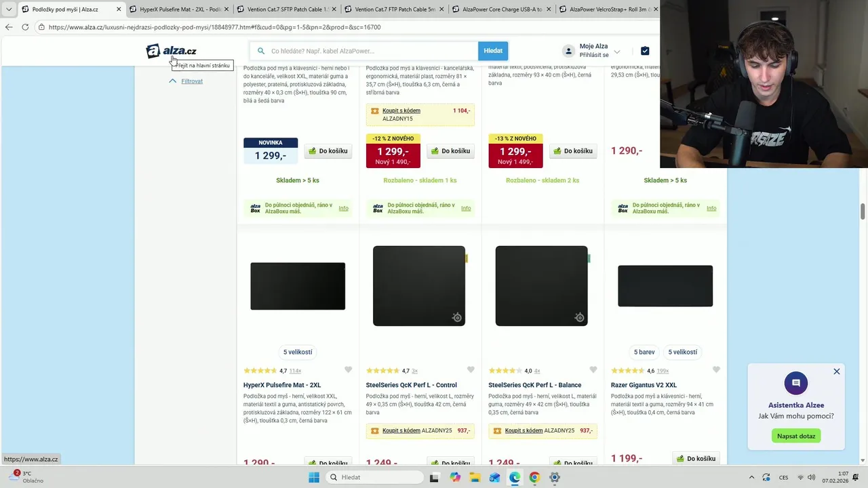Screen dimensions: 868x488
Task: Select Razer Gigantus 5 velikostí options
Action: pyautogui.click(x=682, y=352)
